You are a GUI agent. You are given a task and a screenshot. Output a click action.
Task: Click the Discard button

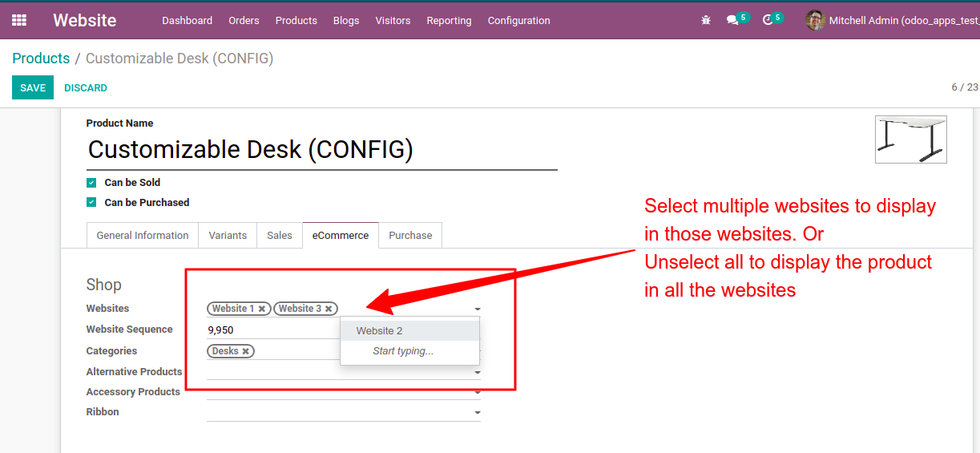tap(86, 87)
